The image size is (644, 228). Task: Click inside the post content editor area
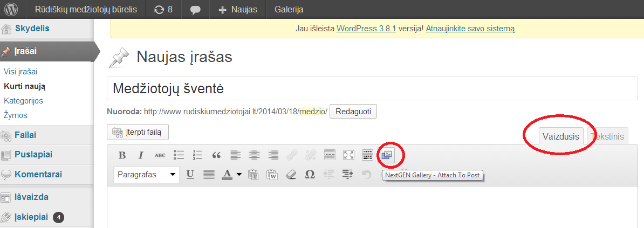click(x=372, y=207)
